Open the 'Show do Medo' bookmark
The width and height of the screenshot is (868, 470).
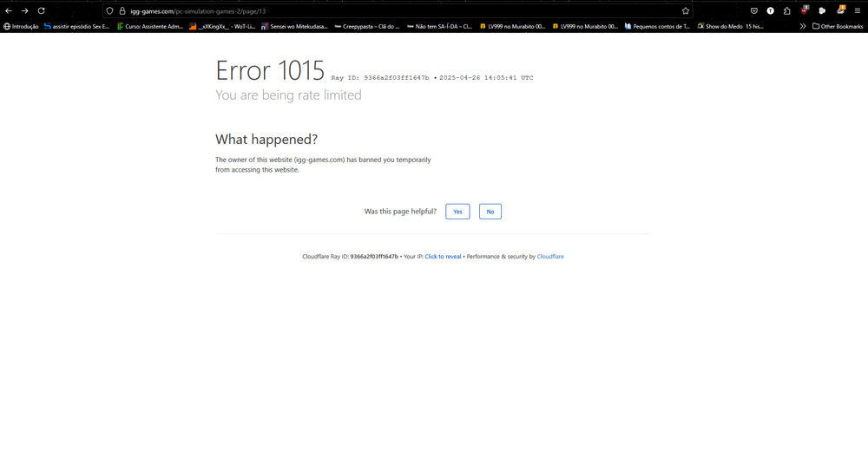point(730,26)
